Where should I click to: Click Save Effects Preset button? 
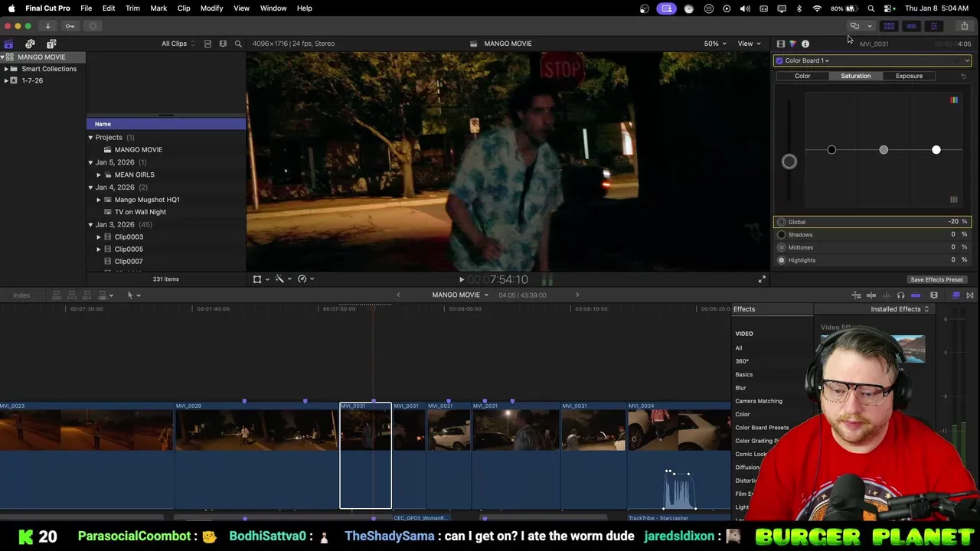pos(936,280)
